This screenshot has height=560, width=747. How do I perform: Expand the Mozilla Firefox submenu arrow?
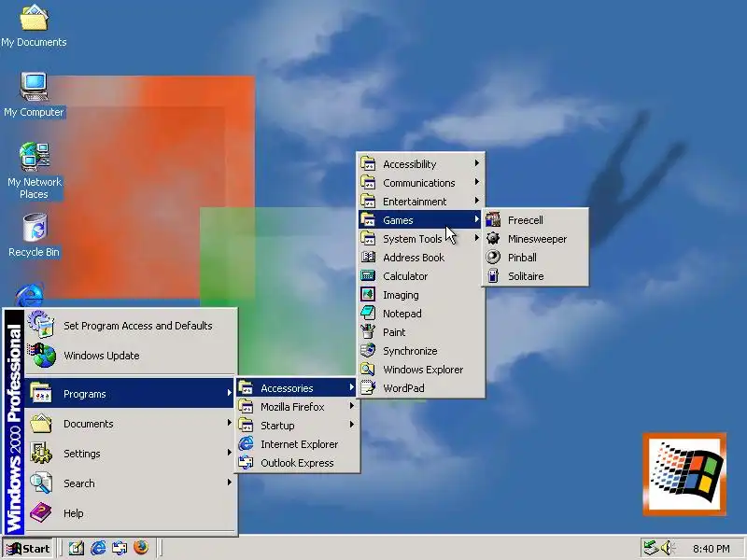352,406
